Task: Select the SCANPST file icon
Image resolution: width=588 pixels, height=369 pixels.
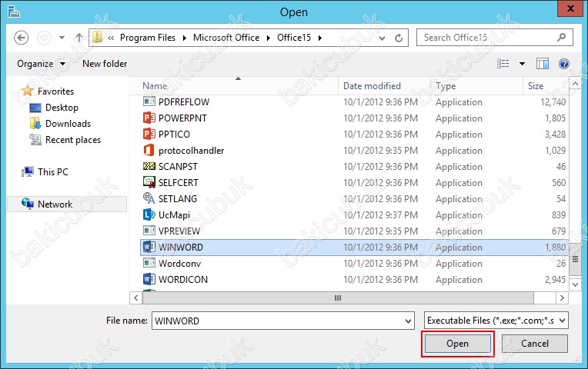Action: coord(149,166)
